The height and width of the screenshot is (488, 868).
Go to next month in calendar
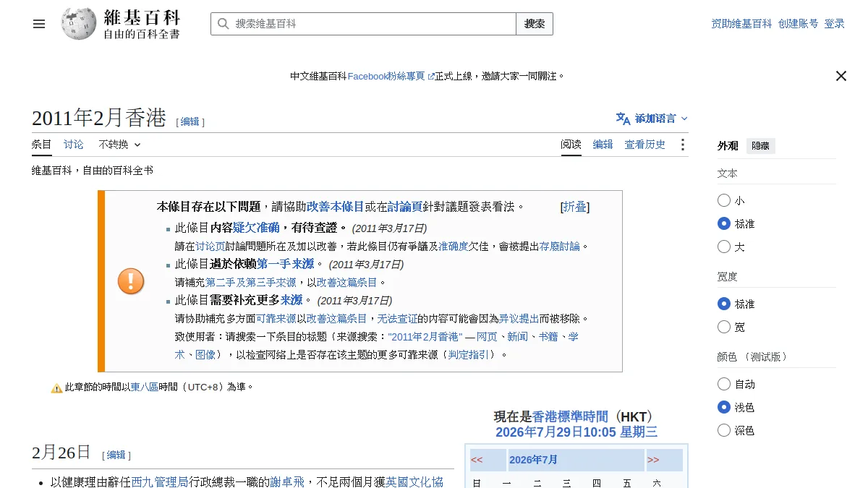653,460
